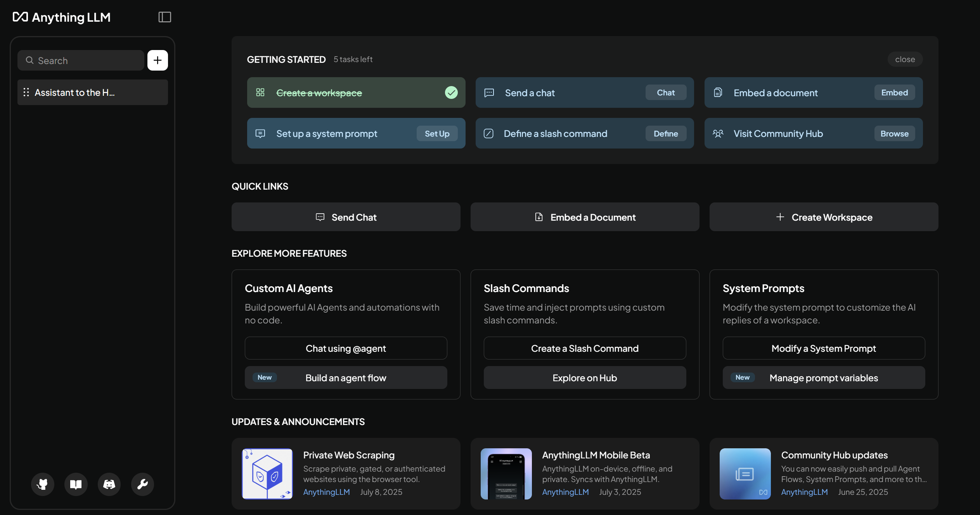Select the Embed a Document quick link
Image resolution: width=980 pixels, height=515 pixels.
[585, 217]
